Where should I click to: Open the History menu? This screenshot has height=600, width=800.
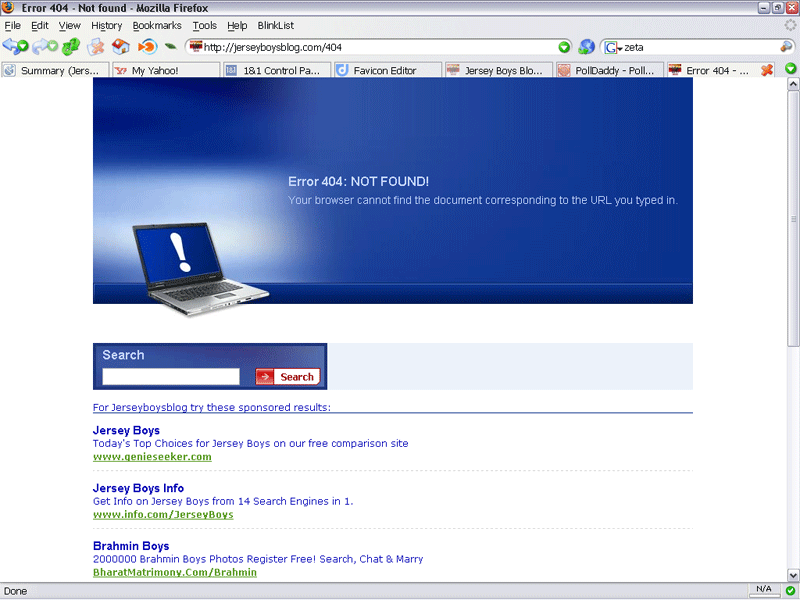click(x=107, y=26)
